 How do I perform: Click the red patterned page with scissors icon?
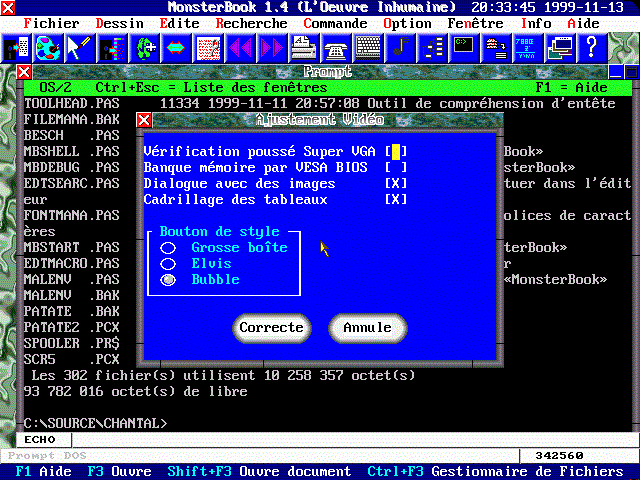click(208, 48)
